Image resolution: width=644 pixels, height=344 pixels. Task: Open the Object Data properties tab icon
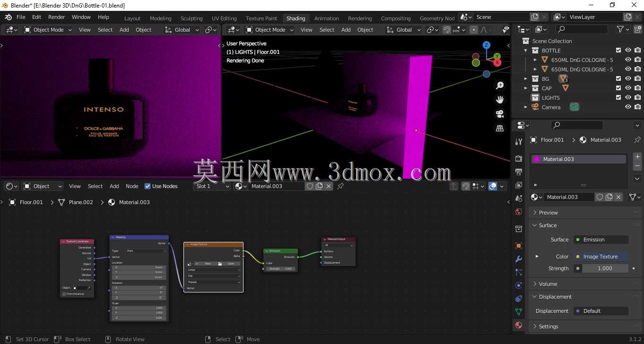519,312
